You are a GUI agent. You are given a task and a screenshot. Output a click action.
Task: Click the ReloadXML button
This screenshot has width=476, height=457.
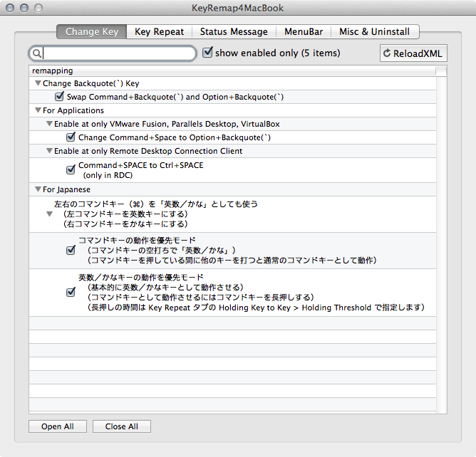pos(413,53)
